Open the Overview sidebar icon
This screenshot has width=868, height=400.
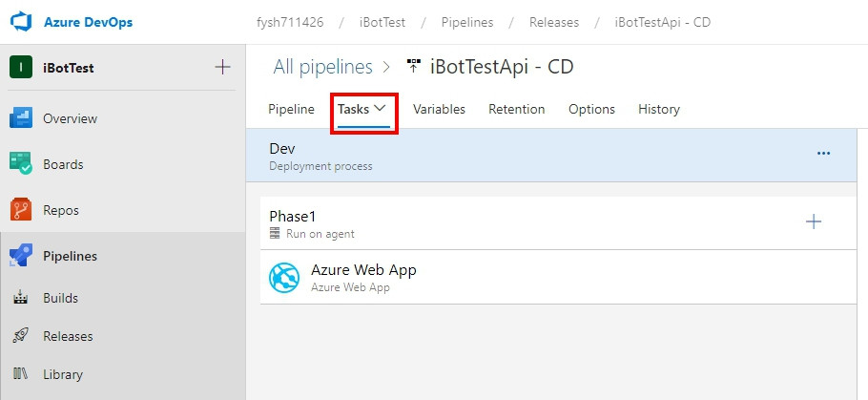click(x=21, y=118)
